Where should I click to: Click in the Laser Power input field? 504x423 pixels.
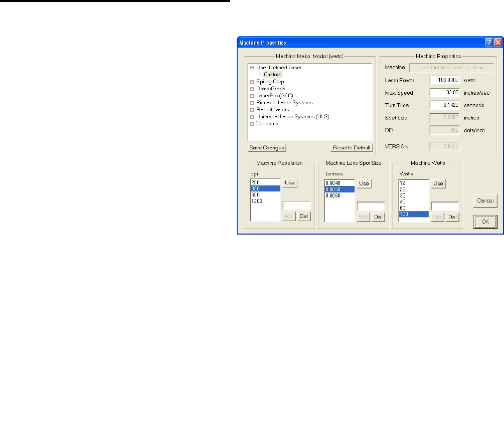click(444, 80)
